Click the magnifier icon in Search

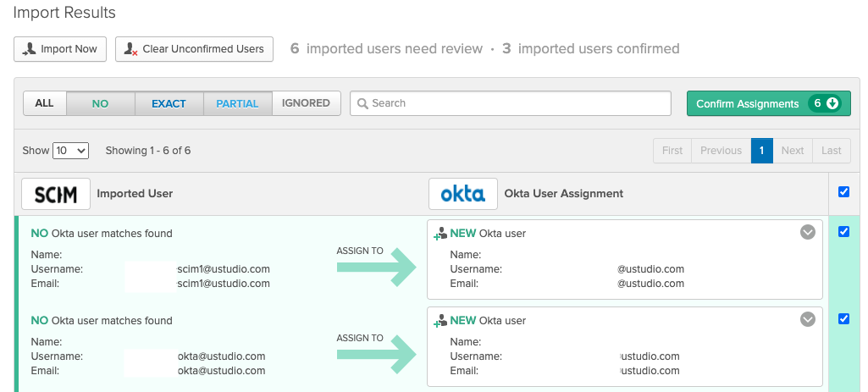pos(362,103)
